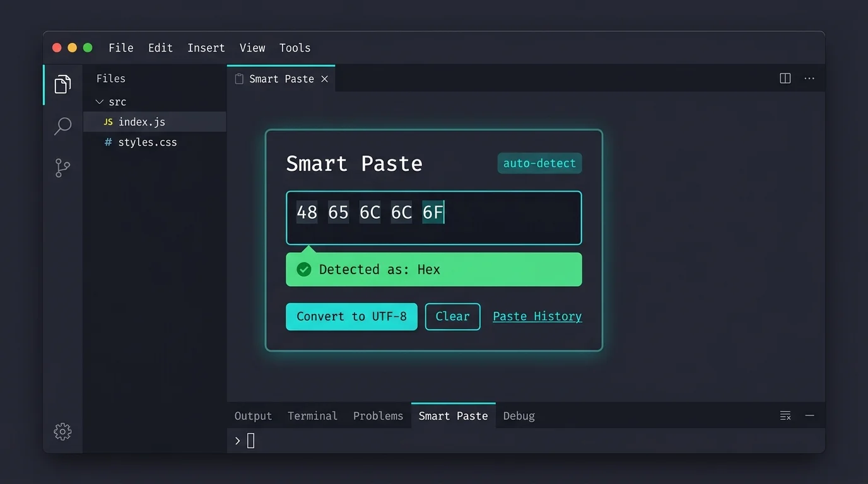The width and height of the screenshot is (868, 484).
Task: Open the more actions ellipsis icon
Action: pyautogui.click(x=810, y=78)
